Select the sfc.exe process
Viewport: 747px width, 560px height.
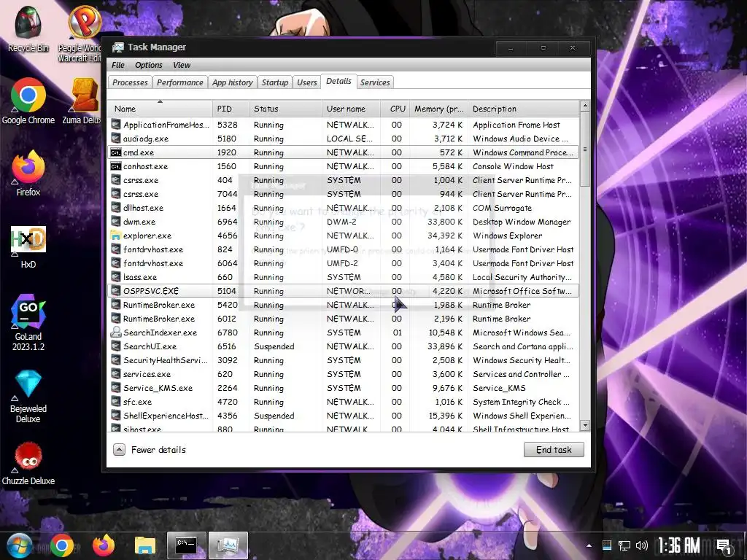[x=344, y=402]
